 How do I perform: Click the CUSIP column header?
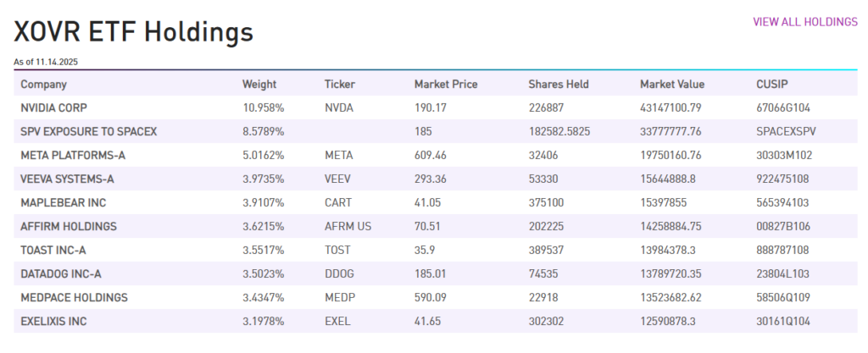pos(772,85)
